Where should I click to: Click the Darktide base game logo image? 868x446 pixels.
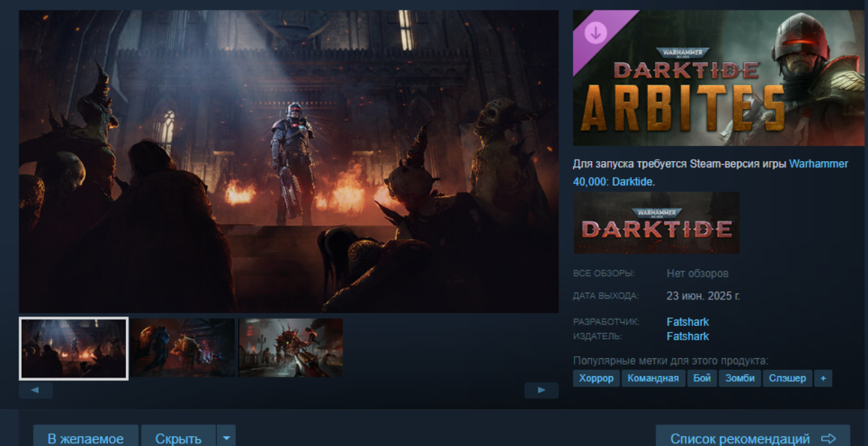[x=656, y=223]
